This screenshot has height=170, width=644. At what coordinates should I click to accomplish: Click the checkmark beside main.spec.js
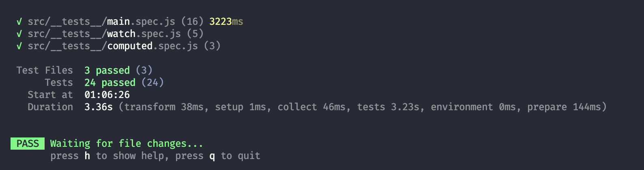(19, 22)
